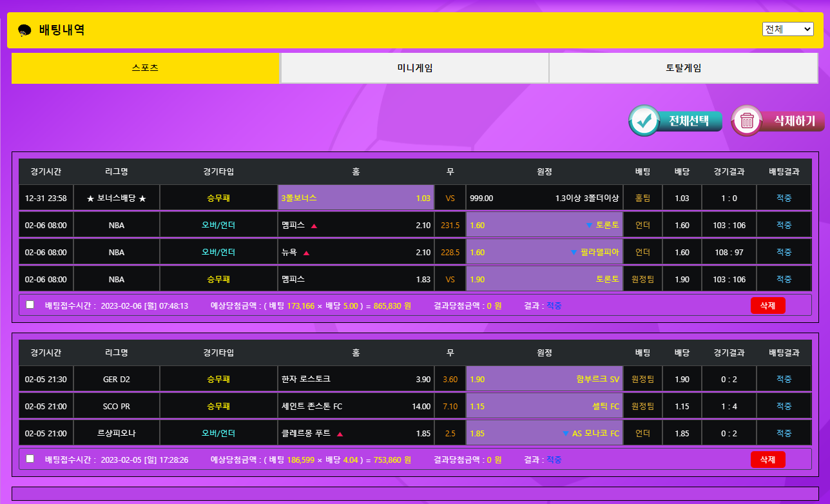Image resolution: width=830 pixels, height=504 pixels.
Task: Click the 배팅내역 header icon
Action: [24, 30]
